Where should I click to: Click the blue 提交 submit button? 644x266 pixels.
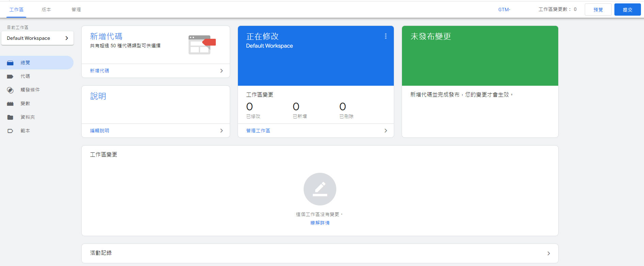tap(627, 10)
